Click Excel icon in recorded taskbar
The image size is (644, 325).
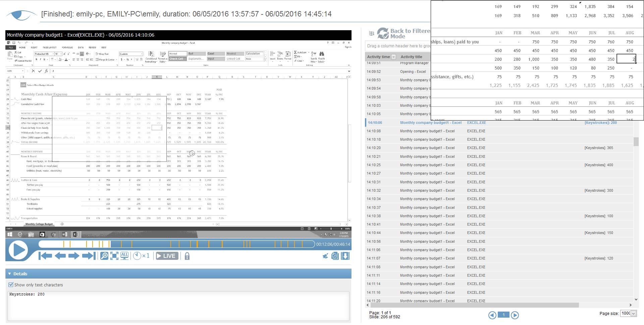[x=76, y=234]
